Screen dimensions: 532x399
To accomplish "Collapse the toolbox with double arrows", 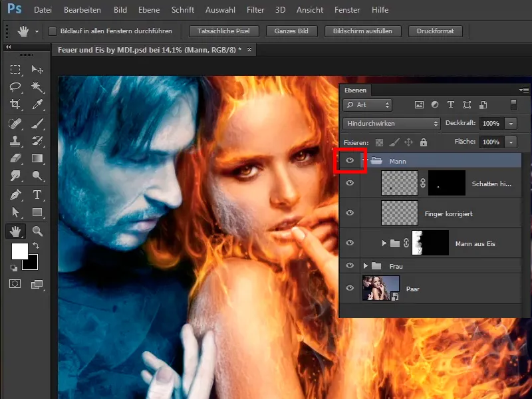I will pyautogui.click(x=9, y=47).
